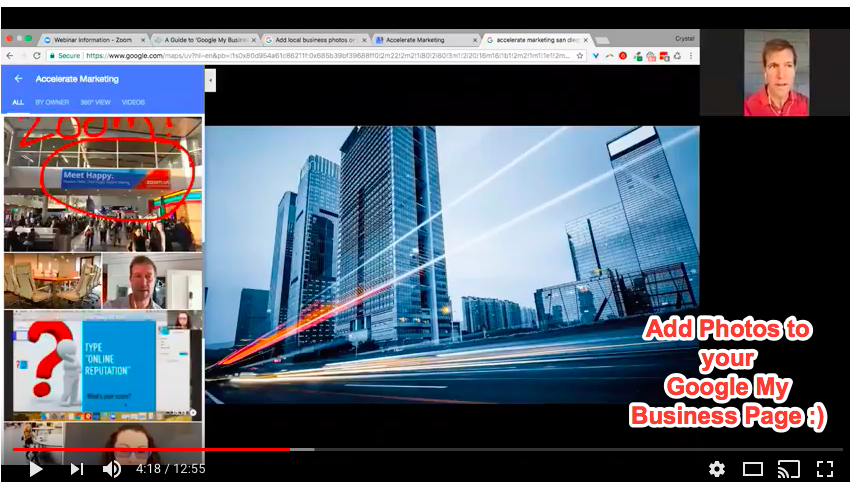
Task: Go back from Accelerate Marketing photos
Action: [x=18, y=78]
